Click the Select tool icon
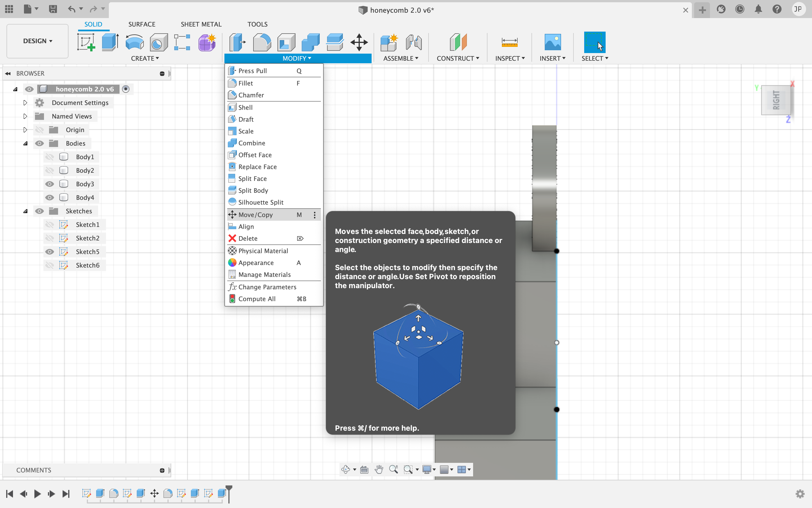Screen dimensions: 812x508 (595, 42)
